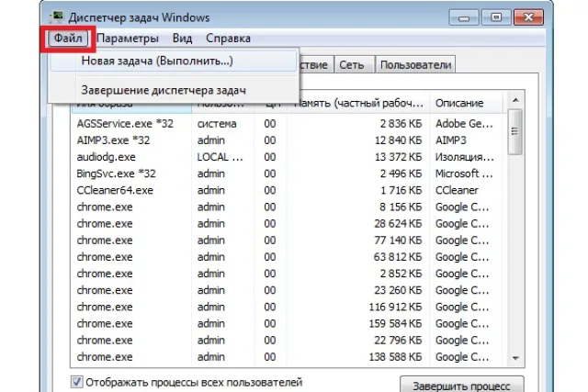This screenshot has height=392, width=588.
Task: Select the chrome.exe row using 77 140 КБ
Action: pyautogui.click(x=398, y=241)
